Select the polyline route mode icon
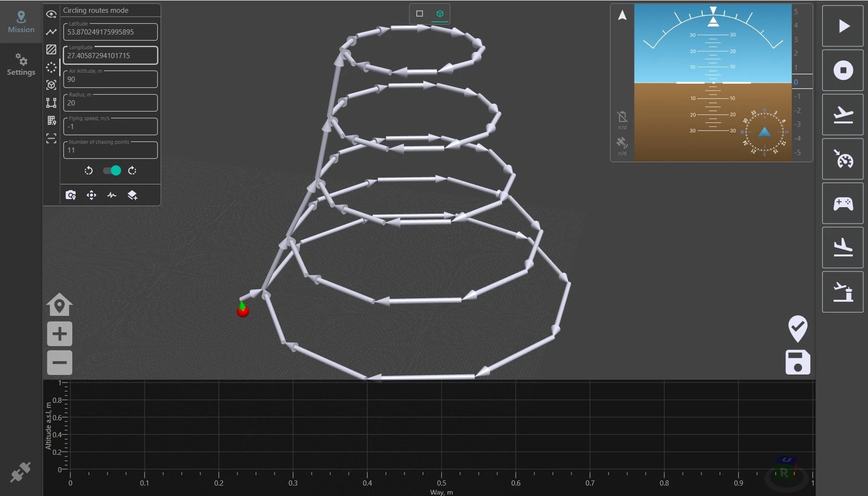Screen dimensions: 868x496 click(51, 32)
